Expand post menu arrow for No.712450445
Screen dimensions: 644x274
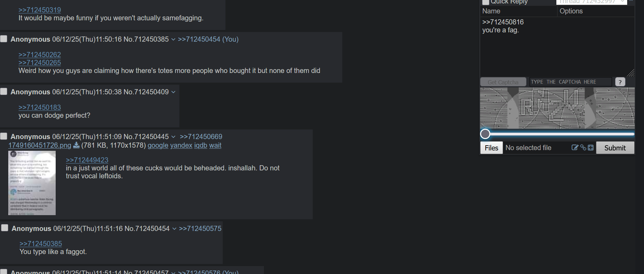click(173, 137)
